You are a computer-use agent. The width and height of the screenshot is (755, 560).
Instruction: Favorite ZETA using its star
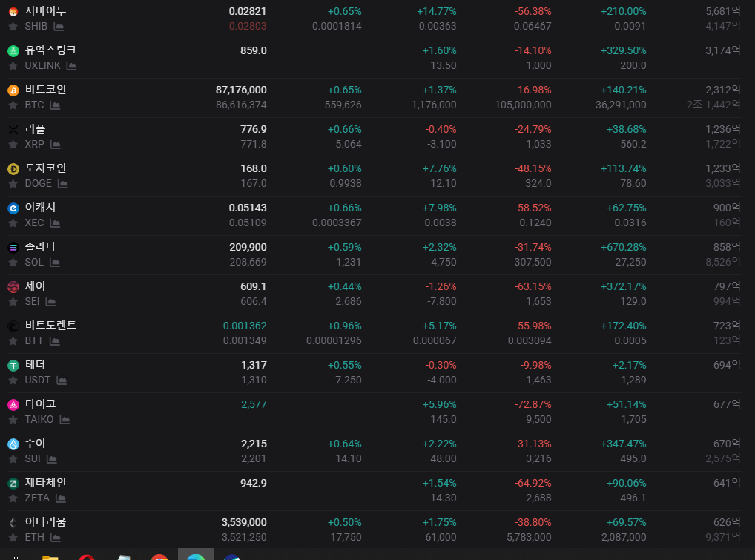pos(13,498)
